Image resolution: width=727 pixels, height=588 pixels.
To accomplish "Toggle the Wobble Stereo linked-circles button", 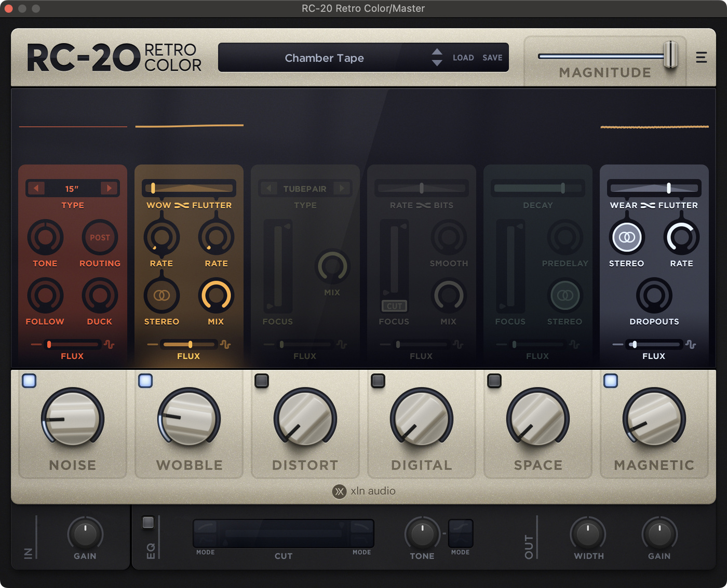I will click(x=161, y=296).
